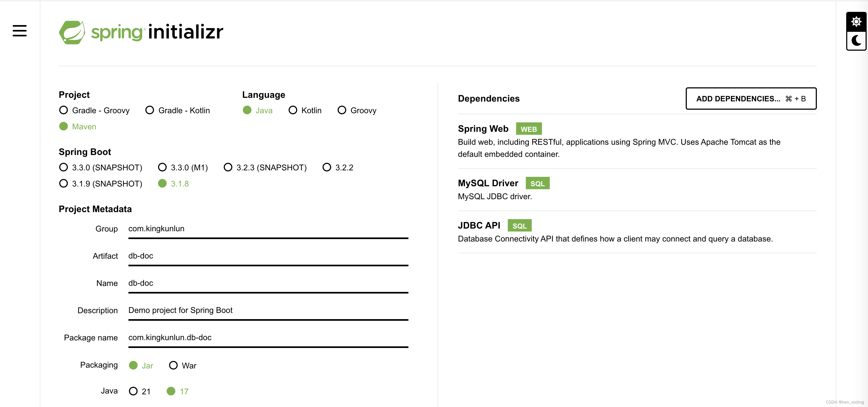
Task: Click the Project Metadata heading
Action: (95, 209)
